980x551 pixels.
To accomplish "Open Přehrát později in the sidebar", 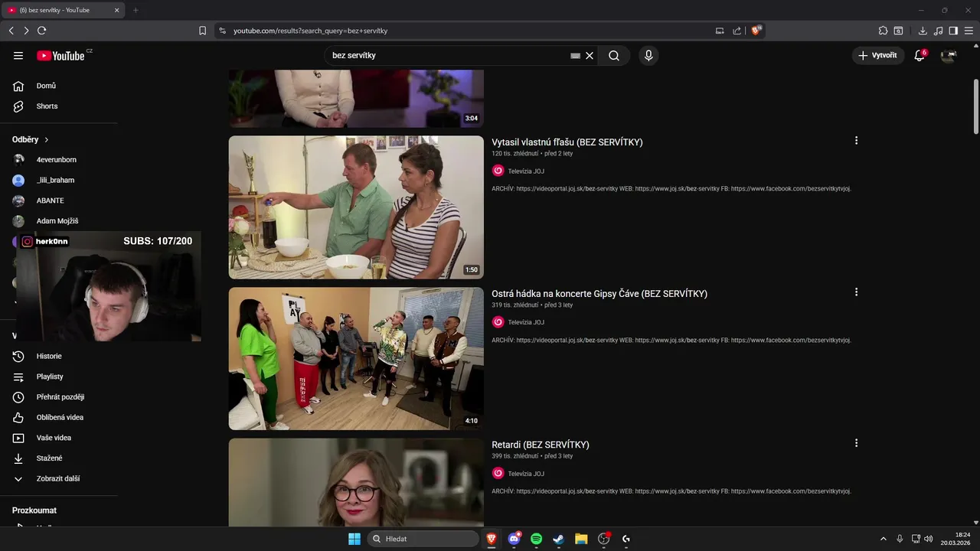I will click(x=61, y=397).
